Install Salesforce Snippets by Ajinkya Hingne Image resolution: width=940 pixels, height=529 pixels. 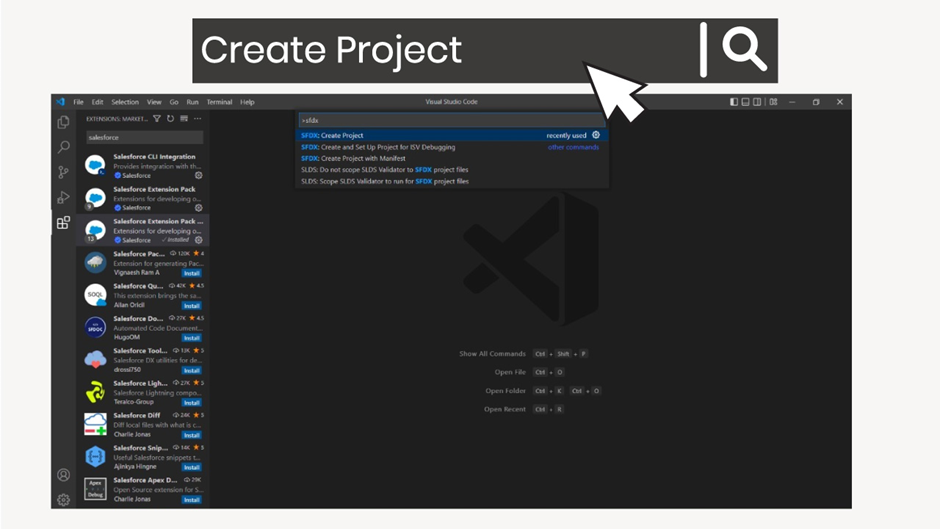[192, 467]
